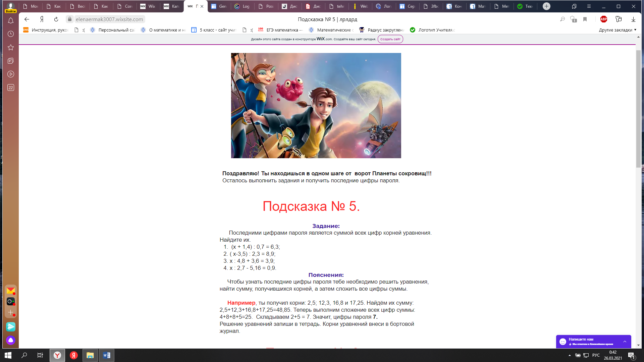Switch to the Gen browser tab
644x362 pixels.
[219, 6]
